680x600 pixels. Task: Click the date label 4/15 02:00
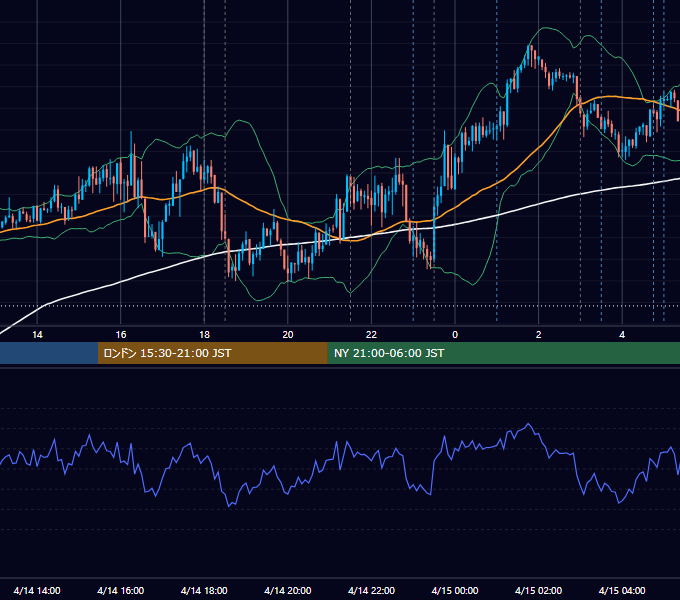click(539, 590)
